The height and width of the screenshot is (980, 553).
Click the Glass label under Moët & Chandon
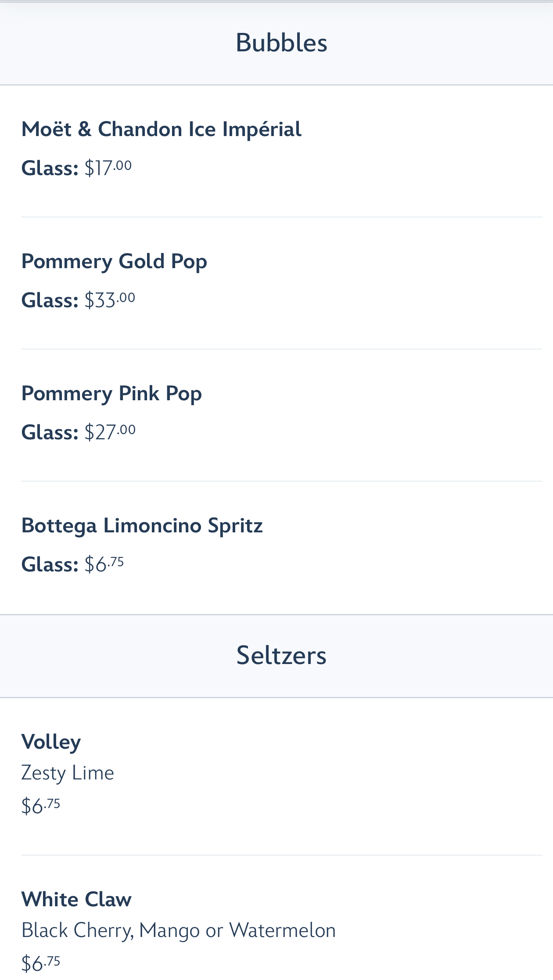(x=50, y=168)
